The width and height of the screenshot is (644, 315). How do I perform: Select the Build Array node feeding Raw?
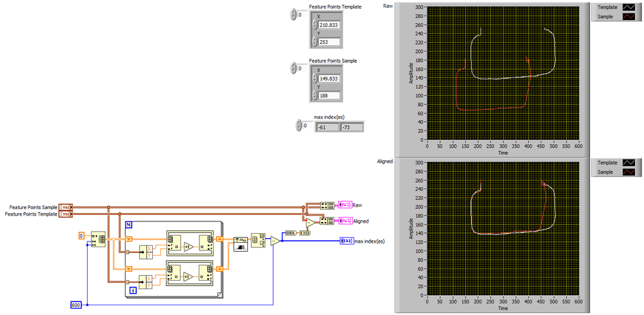pyautogui.click(x=327, y=205)
